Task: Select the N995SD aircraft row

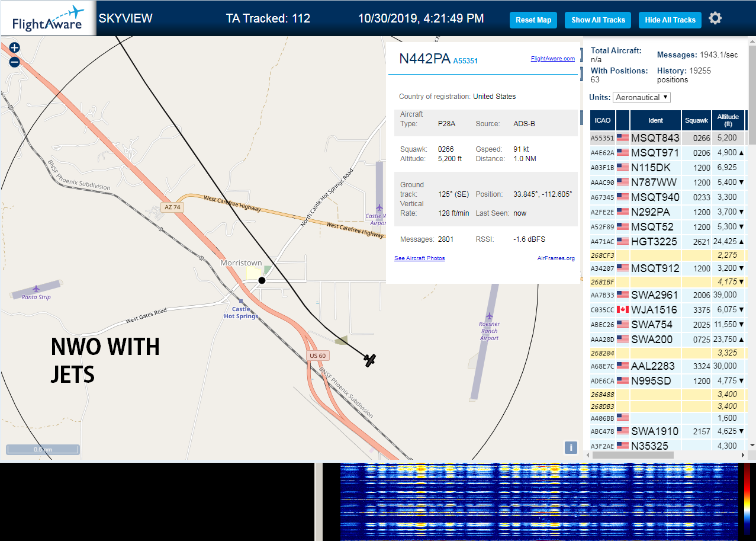Action: point(668,380)
